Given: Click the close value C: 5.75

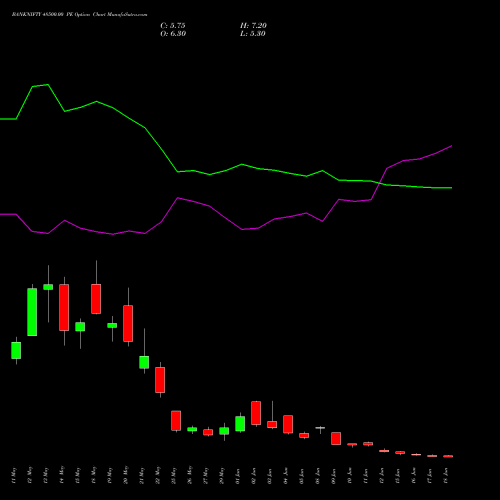Looking at the screenshot, I should (173, 26).
